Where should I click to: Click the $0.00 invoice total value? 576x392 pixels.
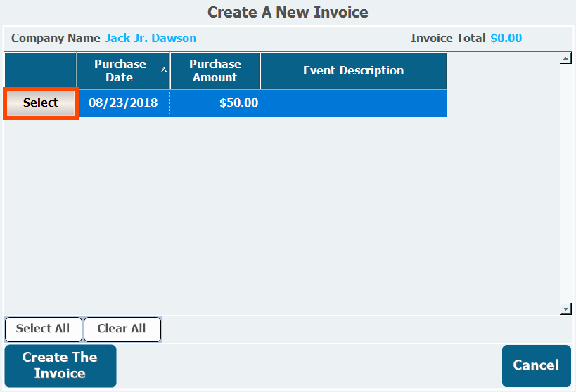pos(506,38)
